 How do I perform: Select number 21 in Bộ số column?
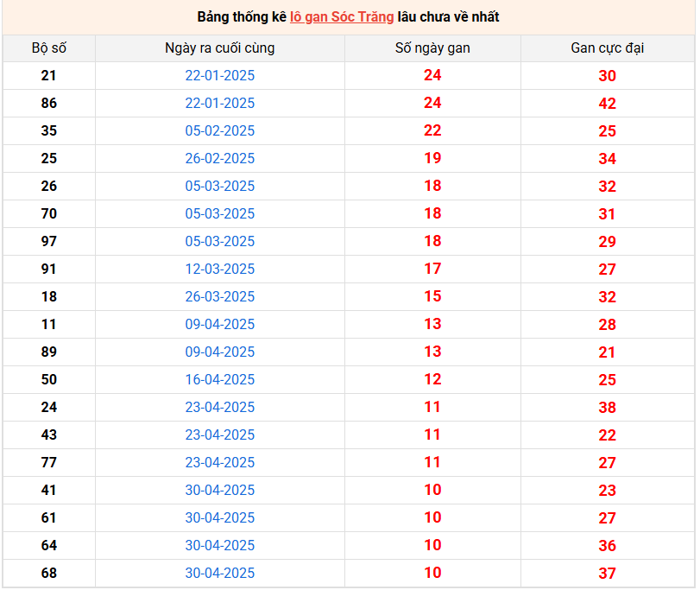pyautogui.click(x=48, y=75)
